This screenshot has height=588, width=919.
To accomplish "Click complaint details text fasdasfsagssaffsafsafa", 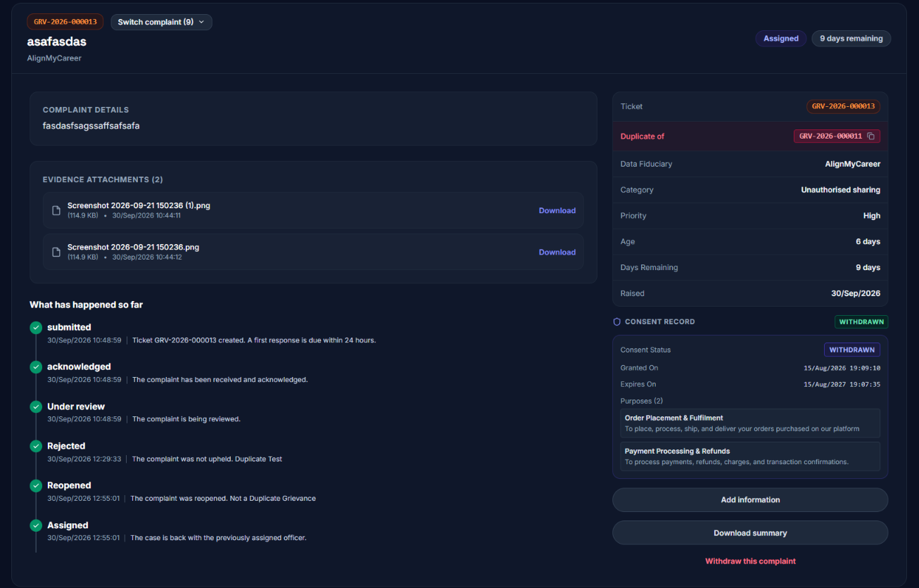I will [x=91, y=126].
